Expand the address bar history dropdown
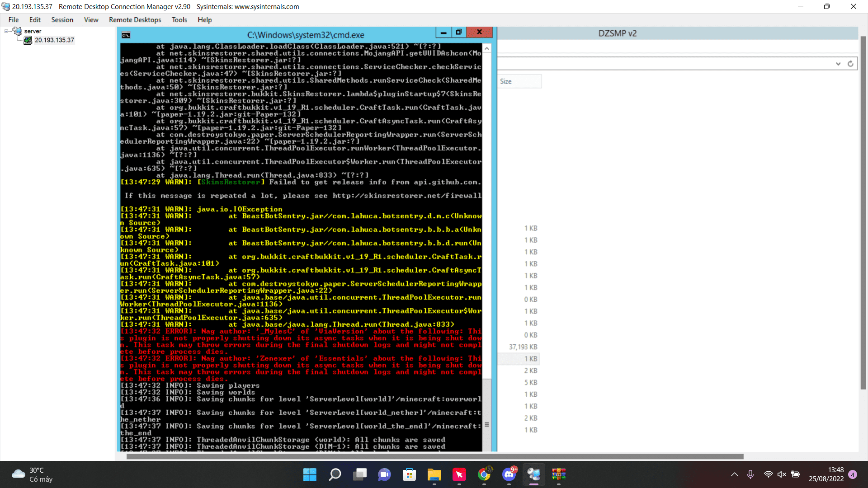 tap(838, 64)
